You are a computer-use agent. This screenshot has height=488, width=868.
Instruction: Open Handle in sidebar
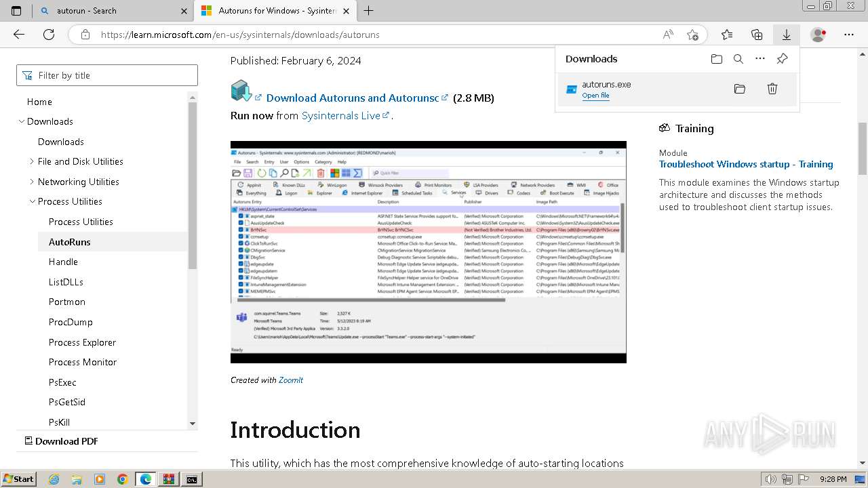pyautogui.click(x=63, y=262)
